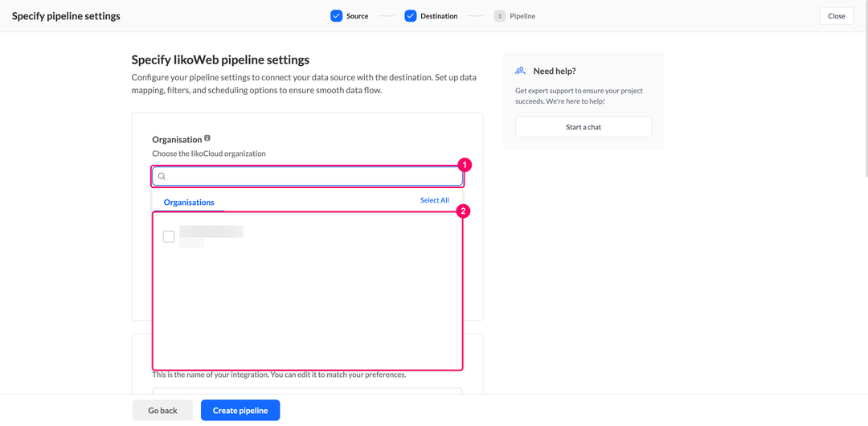868x426 pixels.
Task: Click the Organisation info icon
Action: click(x=207, y=138)
